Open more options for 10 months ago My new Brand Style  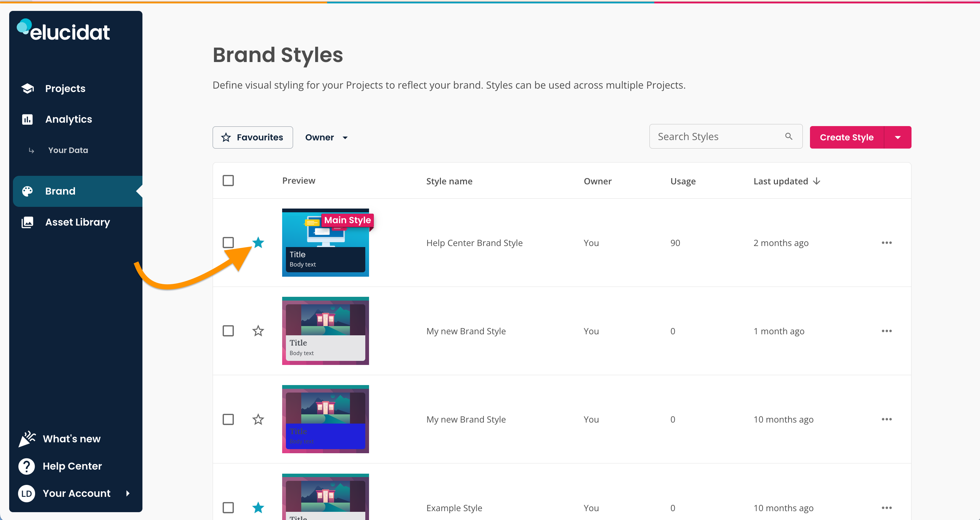(x=886, y=419)
